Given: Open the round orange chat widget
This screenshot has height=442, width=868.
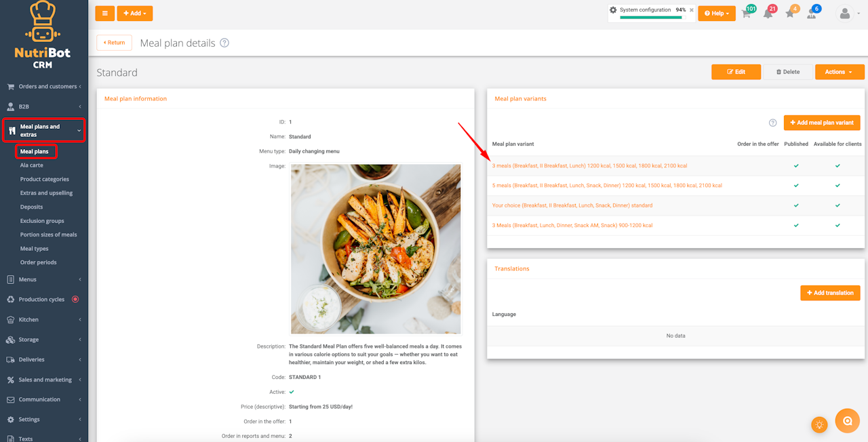Looking at the screenshot, I should [847, 421].
